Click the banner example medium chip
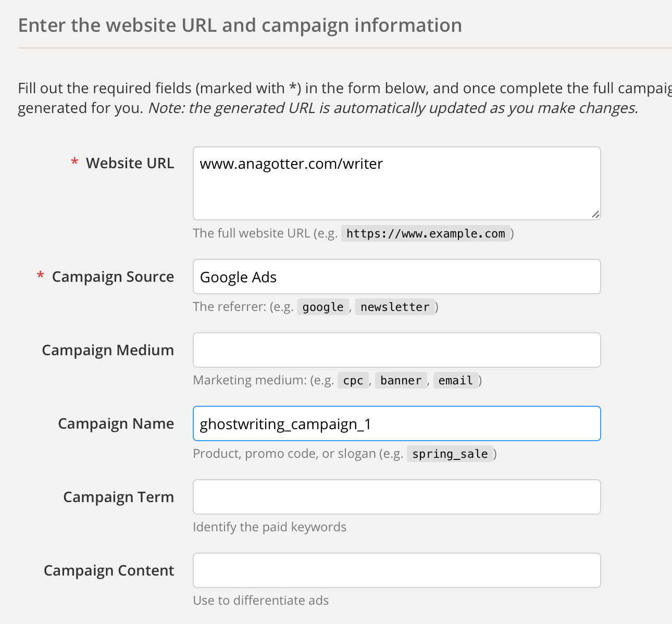 pos(401,380)
